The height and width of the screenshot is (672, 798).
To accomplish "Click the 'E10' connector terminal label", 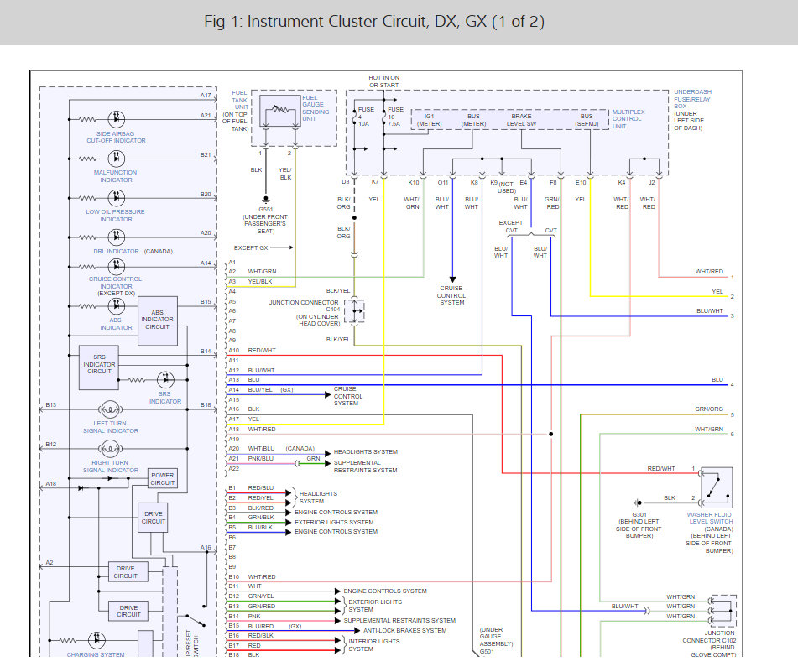I will (580, 182).
